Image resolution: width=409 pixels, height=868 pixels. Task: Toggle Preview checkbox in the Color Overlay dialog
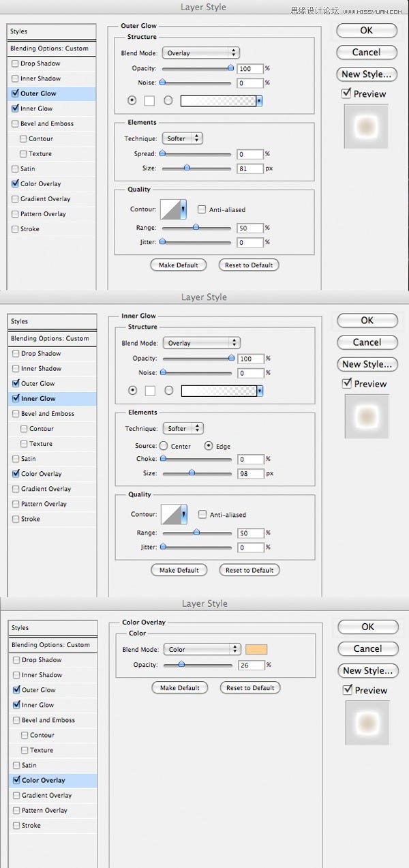point(348,690)
